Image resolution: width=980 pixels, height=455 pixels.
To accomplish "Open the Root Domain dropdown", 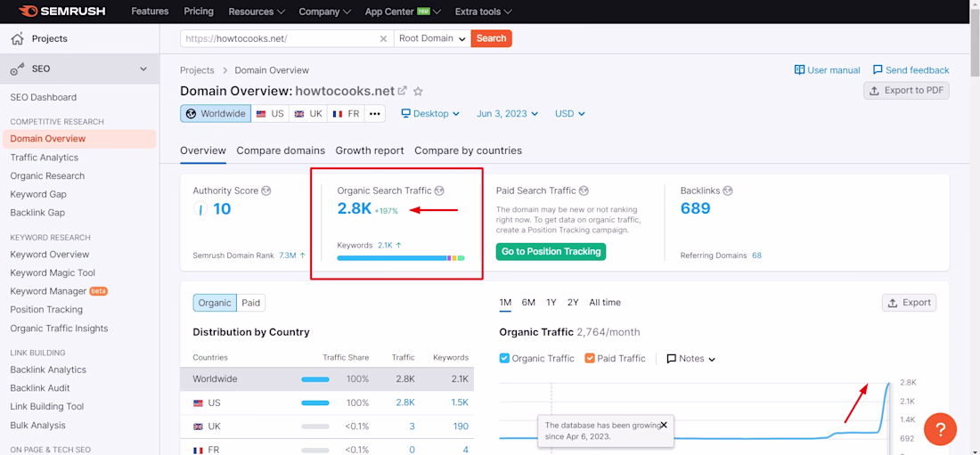I will (432, 38).
